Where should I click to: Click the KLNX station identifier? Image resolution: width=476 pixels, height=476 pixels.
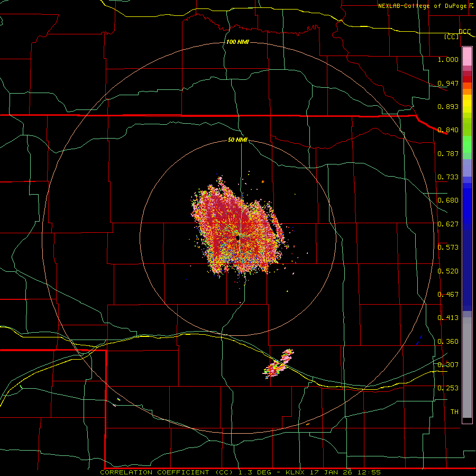point(296,472)
